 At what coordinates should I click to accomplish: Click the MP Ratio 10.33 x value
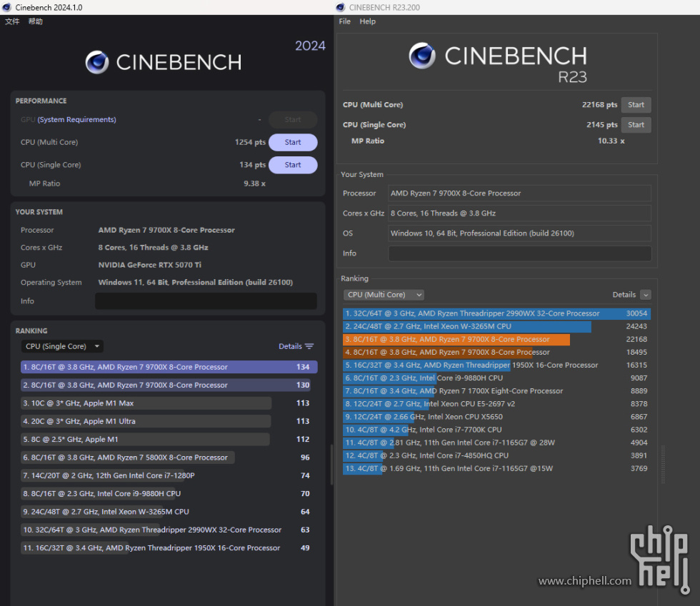611,141
